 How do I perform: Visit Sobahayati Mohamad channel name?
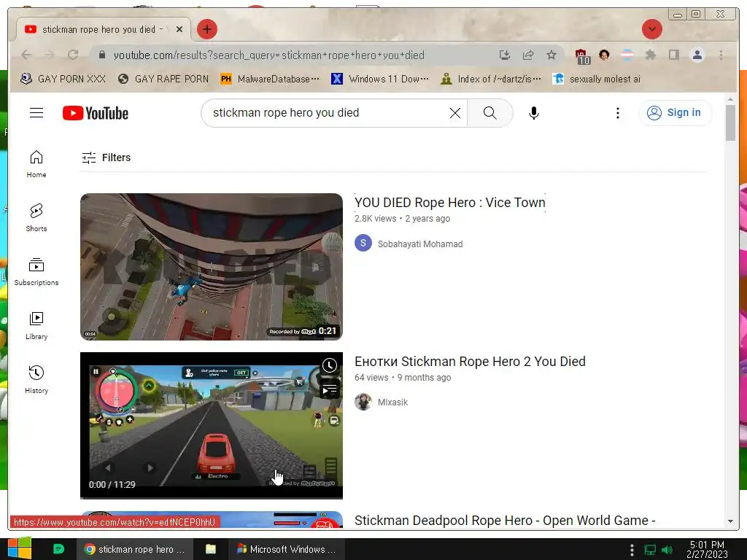[x=419, y=244]
